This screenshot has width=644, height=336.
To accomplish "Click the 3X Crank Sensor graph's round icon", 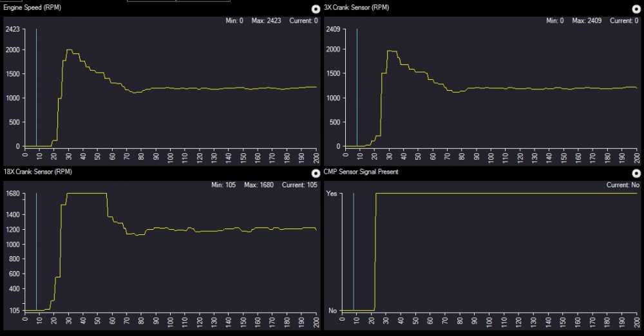I will [636, 9].
